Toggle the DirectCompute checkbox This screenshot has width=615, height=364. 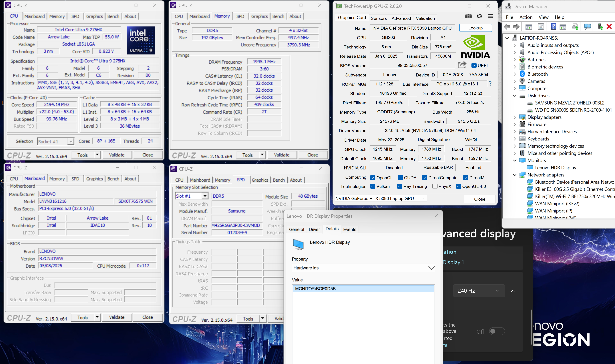[425, 178]
